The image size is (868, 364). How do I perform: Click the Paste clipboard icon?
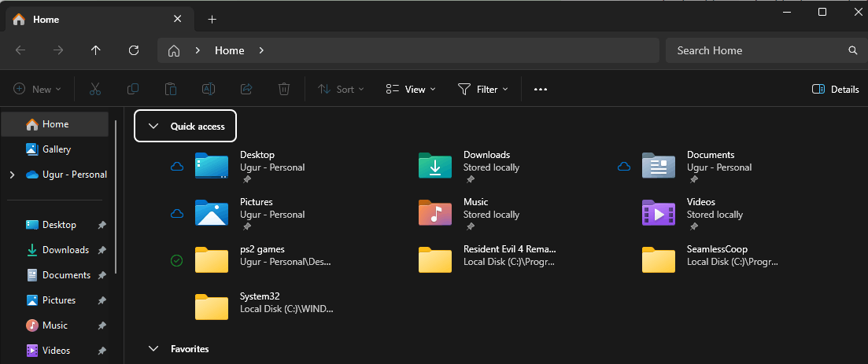point(171,89)
